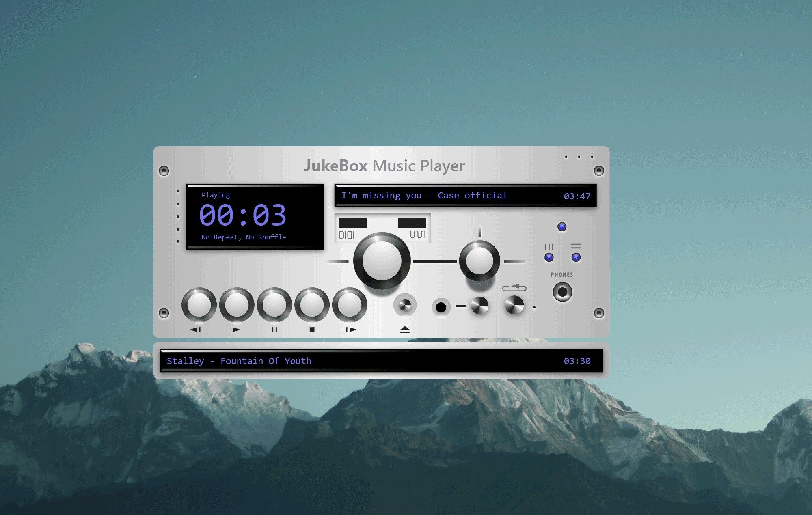Select the digital 0101 mode indicator

pyautogui.click(x=347, y=235)
